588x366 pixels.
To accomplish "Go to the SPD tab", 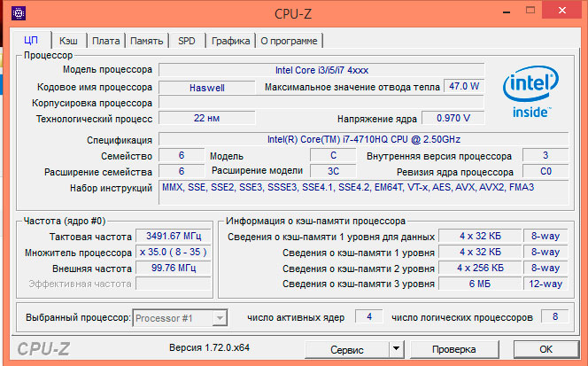I will (187, 41).
